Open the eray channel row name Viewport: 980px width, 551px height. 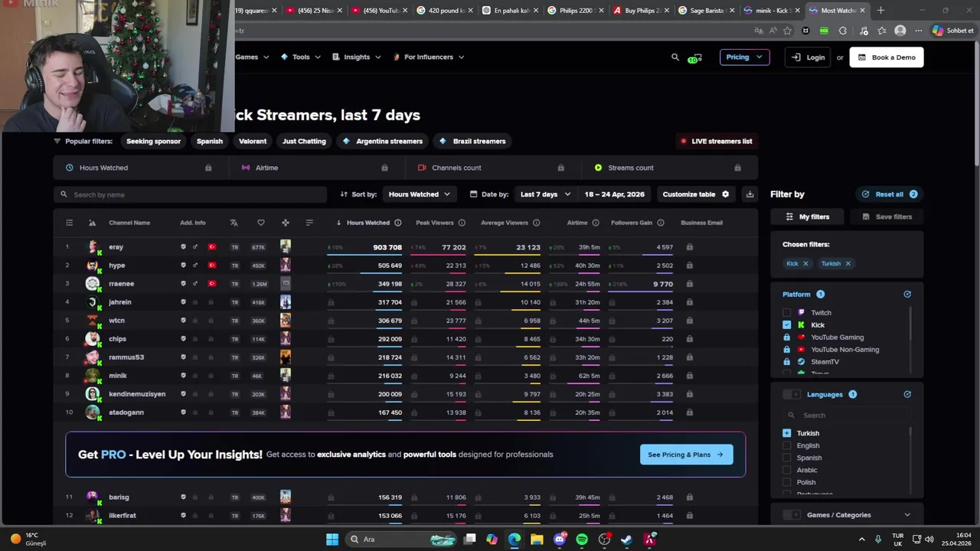pyautogui.click(x=116, y=247)
